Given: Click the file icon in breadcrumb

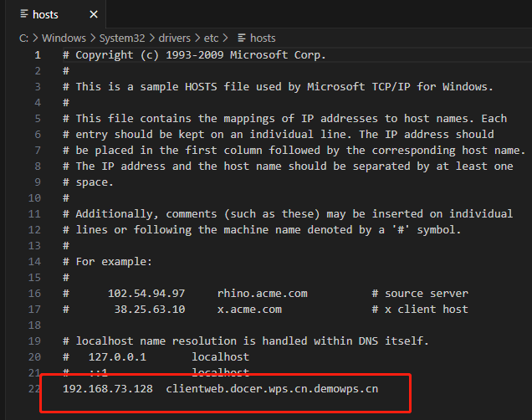Looking at the screenshot, I should point(242,38).
